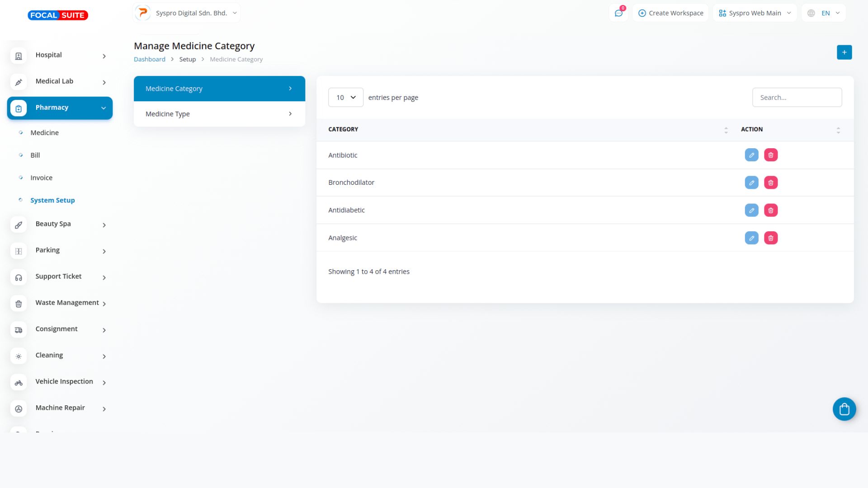The width and height of the screenshot is (868, 488).
Task: Click the Create Workspace button
Action: coord(670,13)
